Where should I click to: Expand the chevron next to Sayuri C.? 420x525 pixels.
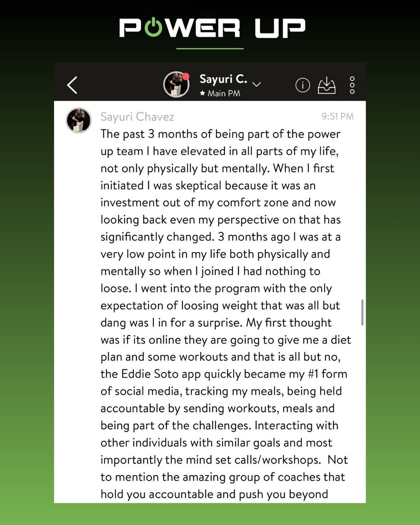257,84
